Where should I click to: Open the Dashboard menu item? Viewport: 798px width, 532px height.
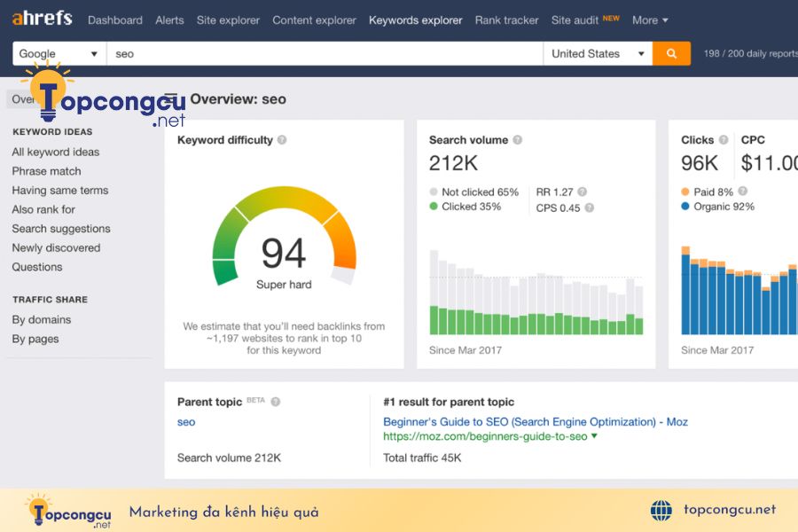tap(115, 20)
